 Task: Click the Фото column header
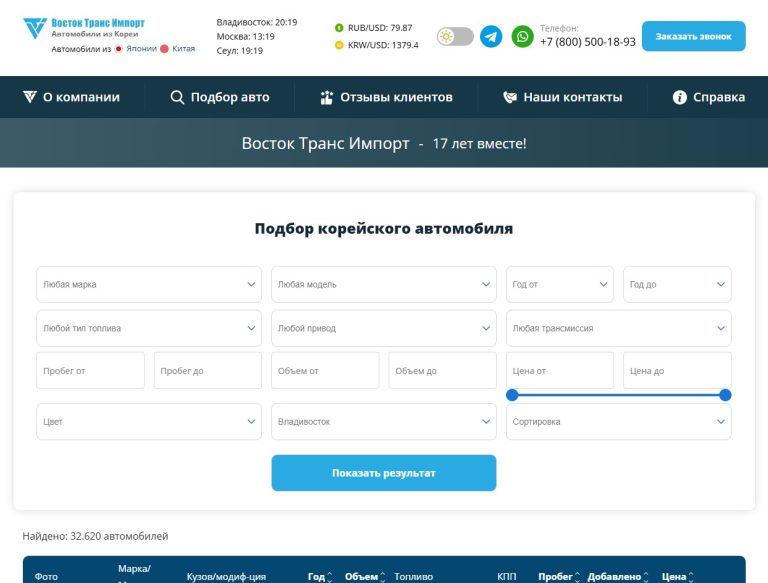pyautogui.click(x=46, y=577)
